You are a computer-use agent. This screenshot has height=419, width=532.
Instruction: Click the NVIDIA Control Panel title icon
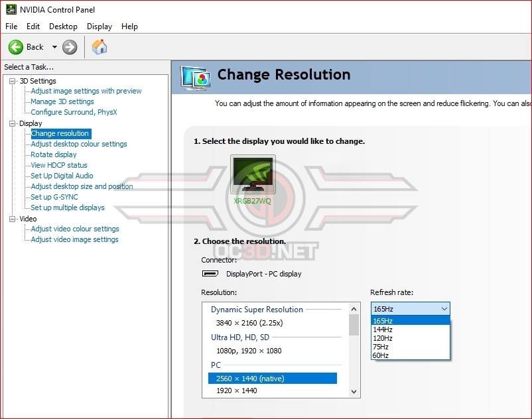click(x=11, y=9)
